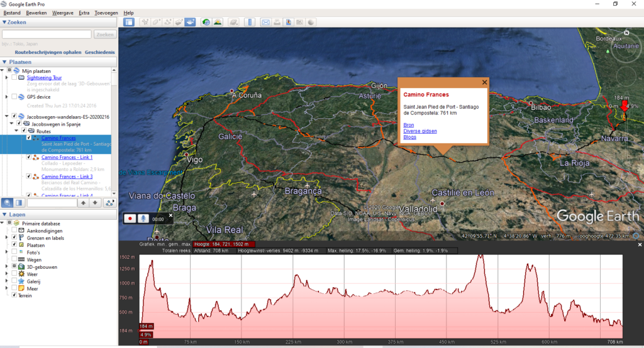Uncheck the Terrein layer checkbox
The image size is (644, 348).
pos(14,295)
